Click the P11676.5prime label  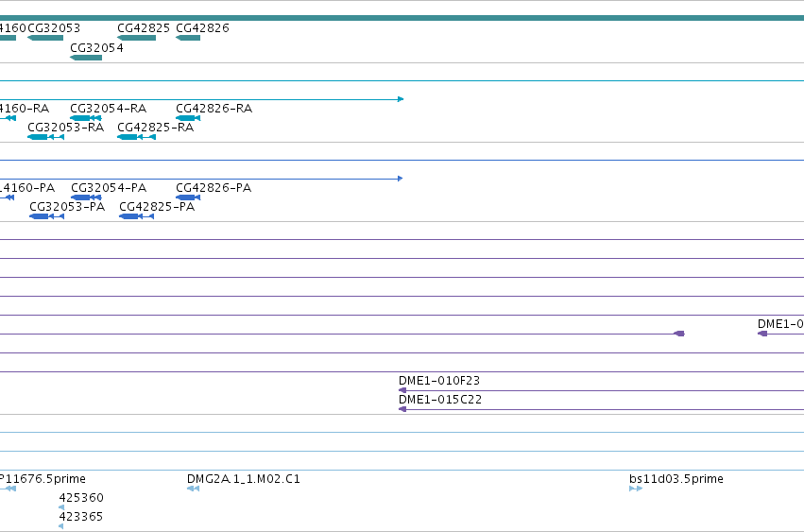[43, 479]
